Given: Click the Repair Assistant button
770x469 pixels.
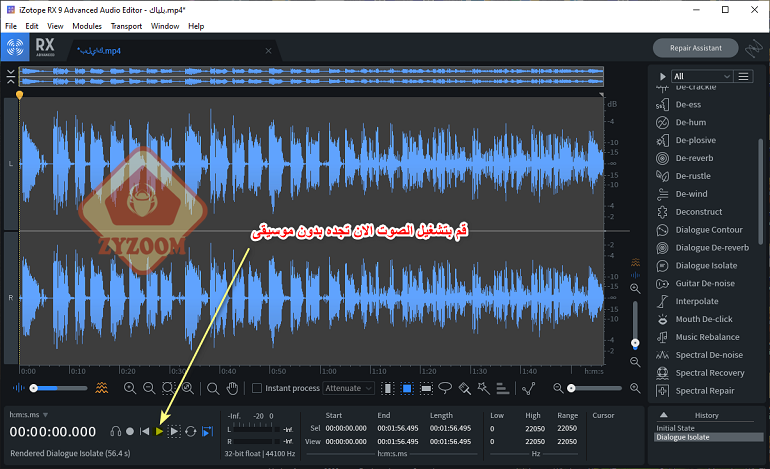Looking at the screenshot, I should click(695, 48).
